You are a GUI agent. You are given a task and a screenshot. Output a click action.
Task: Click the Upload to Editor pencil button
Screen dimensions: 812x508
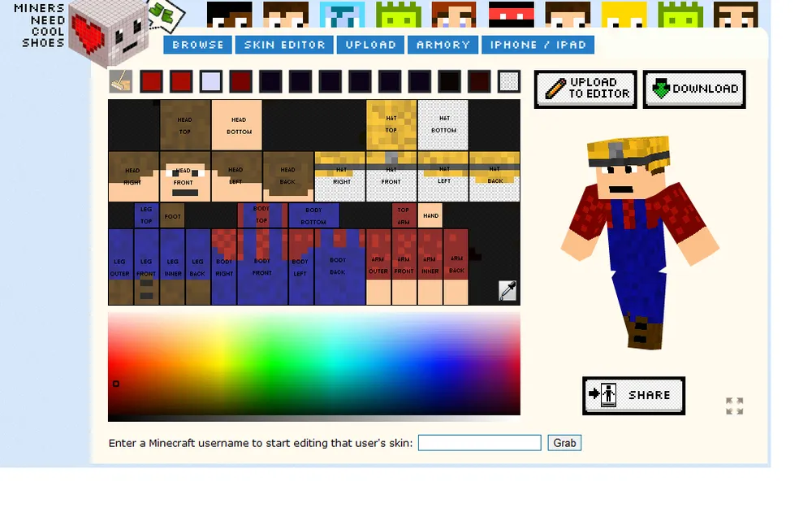pyautogui.click(x=585, y=89)
